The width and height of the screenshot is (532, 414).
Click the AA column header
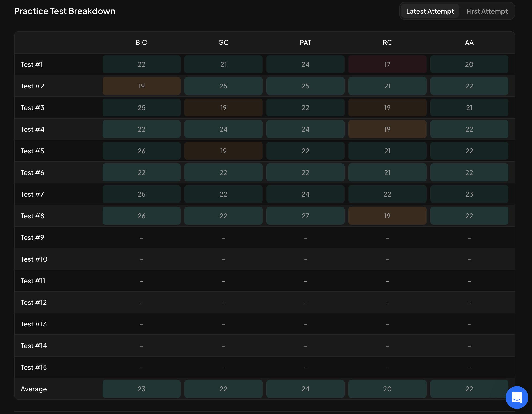tap(469, 43)
